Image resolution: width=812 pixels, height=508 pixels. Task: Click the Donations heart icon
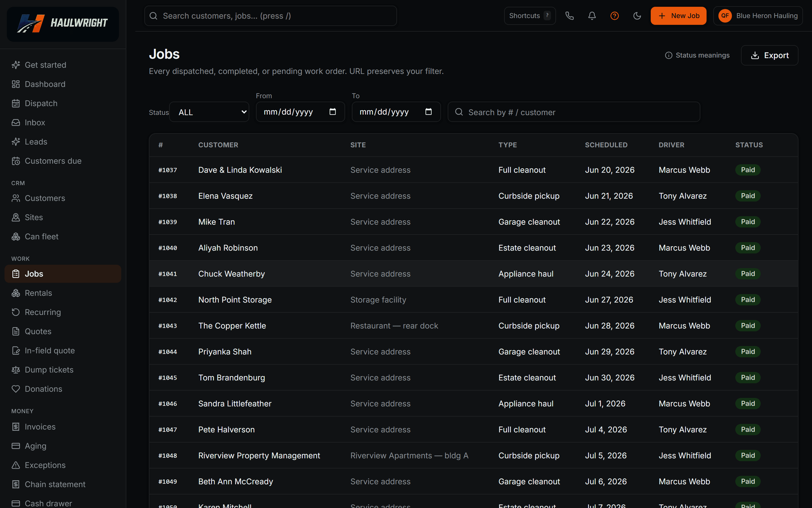click(16, 389)
